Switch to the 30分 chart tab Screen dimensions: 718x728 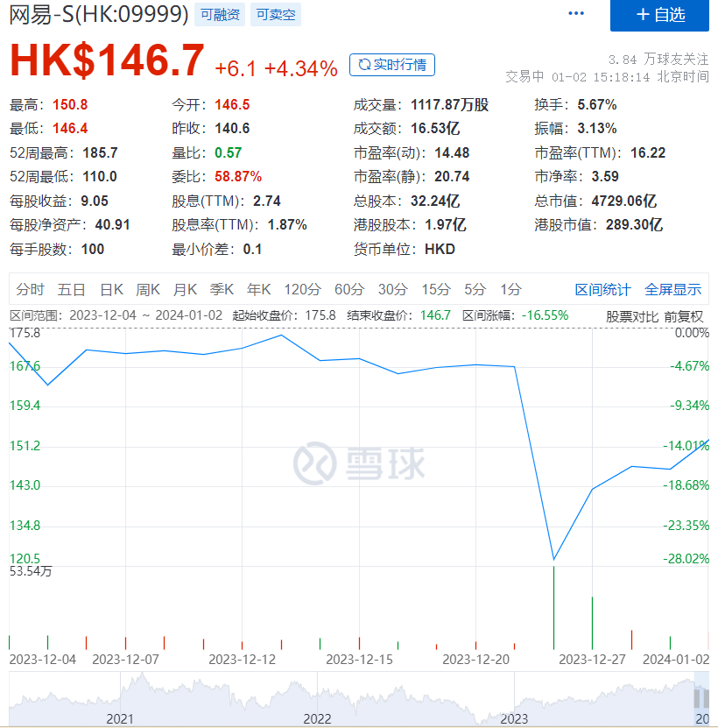tap(392, 289)
